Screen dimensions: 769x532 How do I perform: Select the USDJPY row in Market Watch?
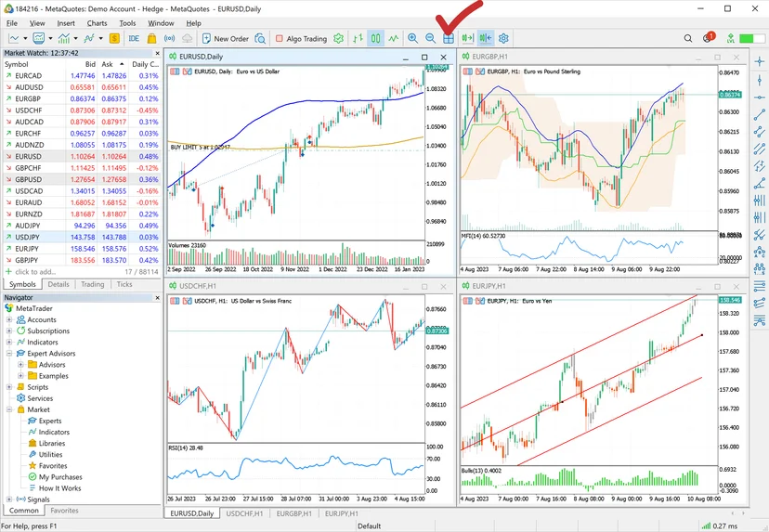[x=82, y=237]
